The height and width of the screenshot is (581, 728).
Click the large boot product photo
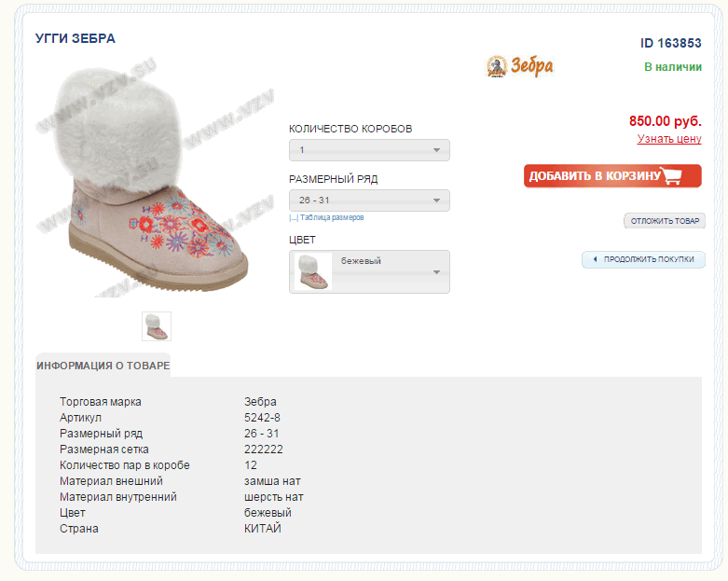tap(155, 181)
